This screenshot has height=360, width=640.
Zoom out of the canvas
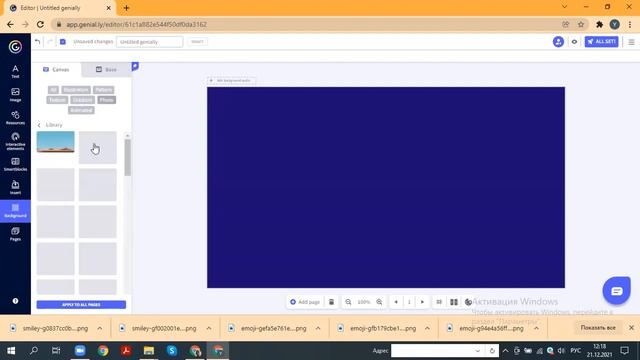tap(348, 302)
